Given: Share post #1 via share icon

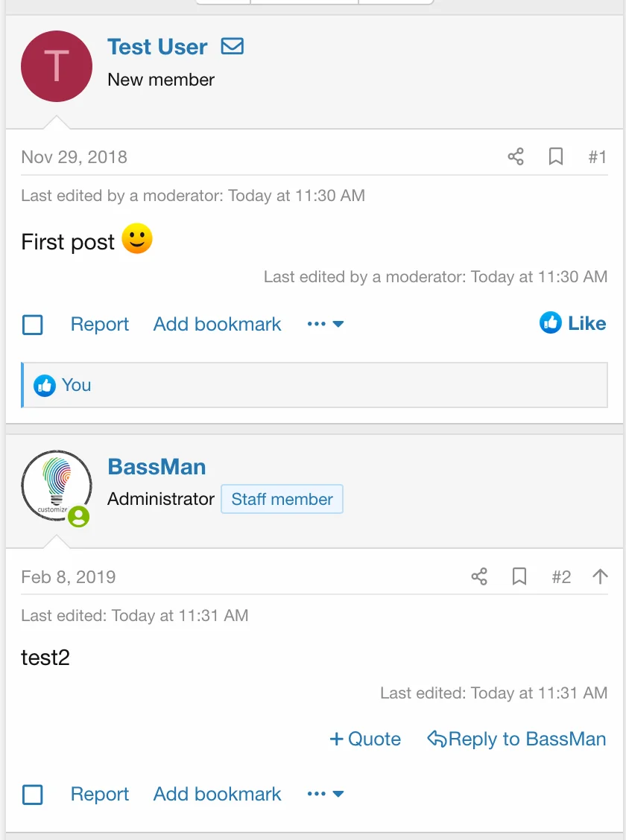Looking at the screenshot, I should [516, 156].
